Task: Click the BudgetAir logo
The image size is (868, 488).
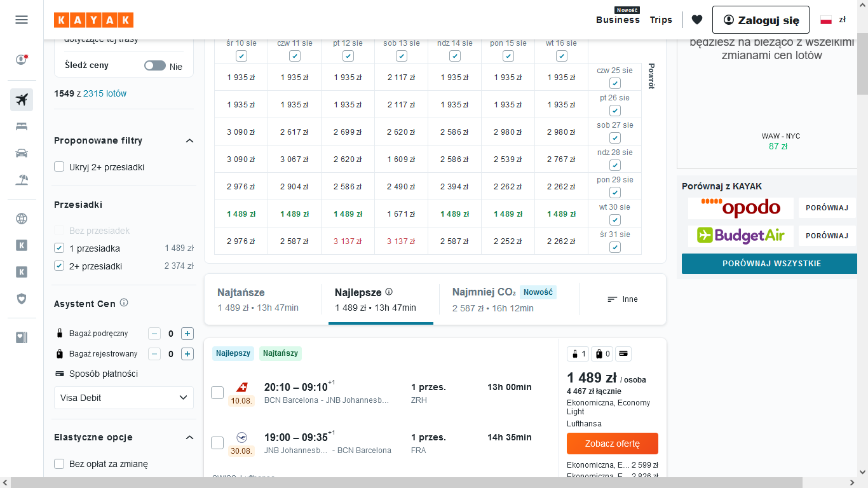Action: pos(741,236)
